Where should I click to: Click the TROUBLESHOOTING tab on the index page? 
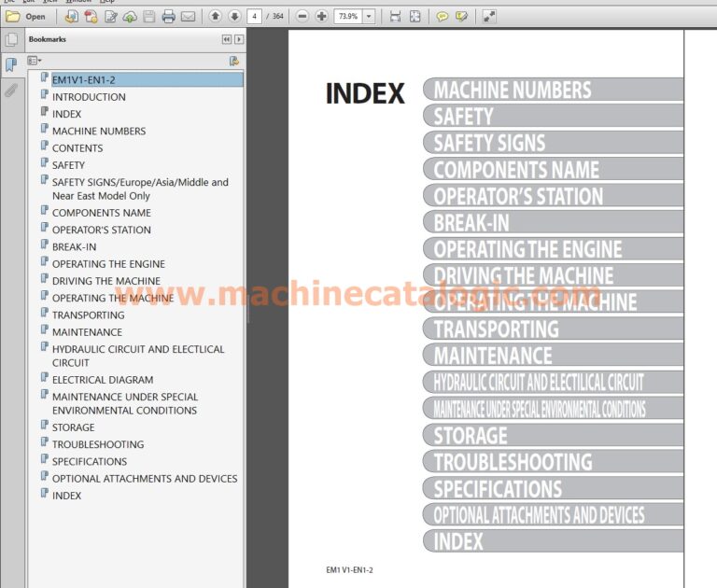553,462
